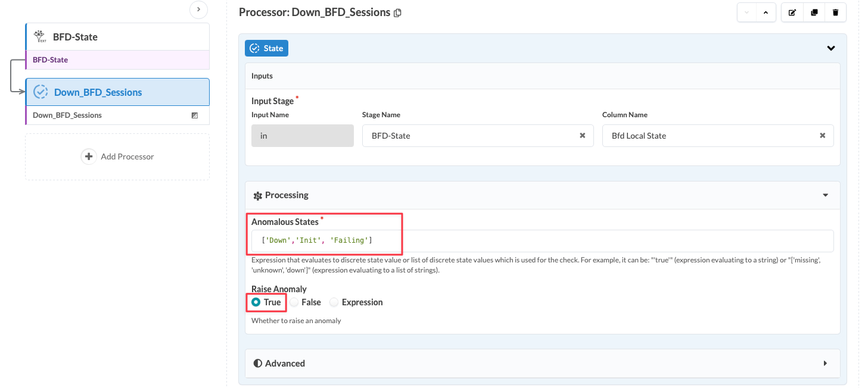Click the disabled input name field 'in'
This screenshot has height=388, width=868.
click(303, 136)
